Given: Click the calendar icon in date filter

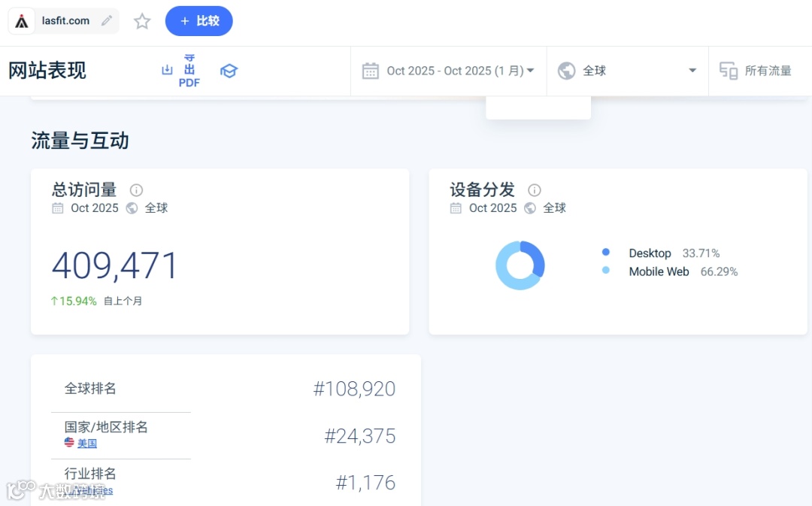Looking at the screenshot, I should tap(370, 71).
